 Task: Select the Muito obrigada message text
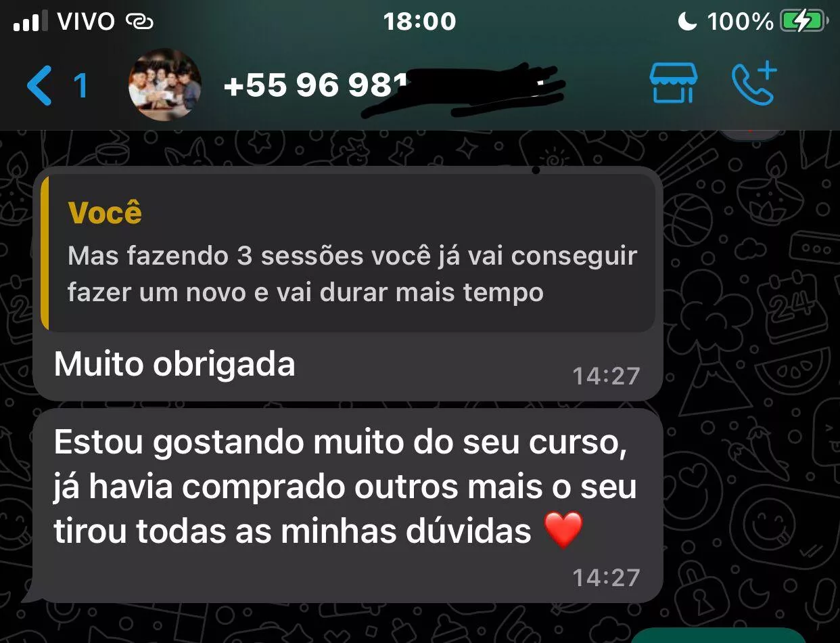point(174,365)
